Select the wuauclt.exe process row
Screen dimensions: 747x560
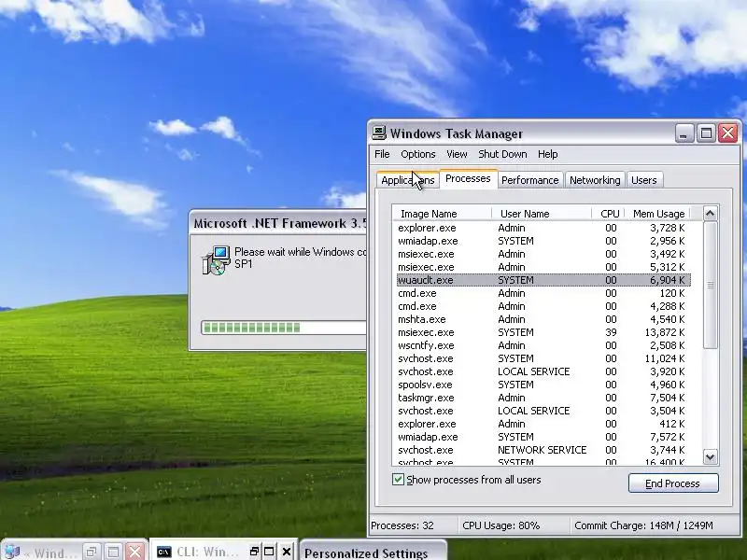[x=543, y=280]
